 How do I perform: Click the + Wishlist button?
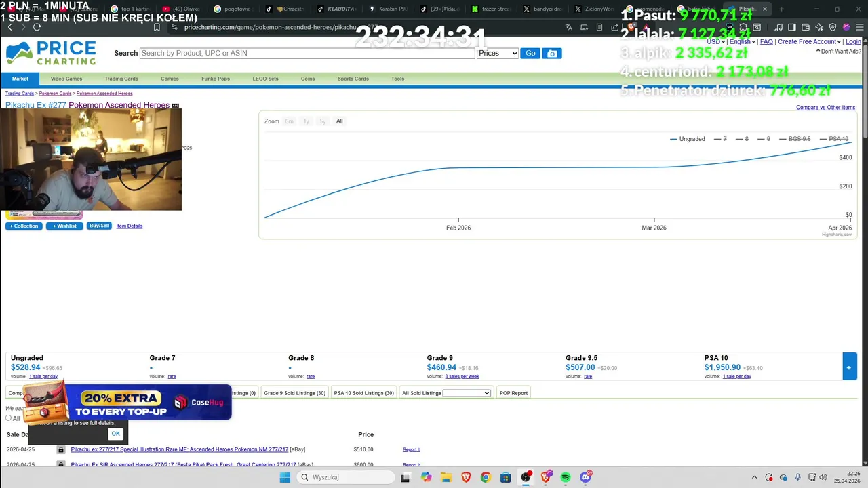64,226
